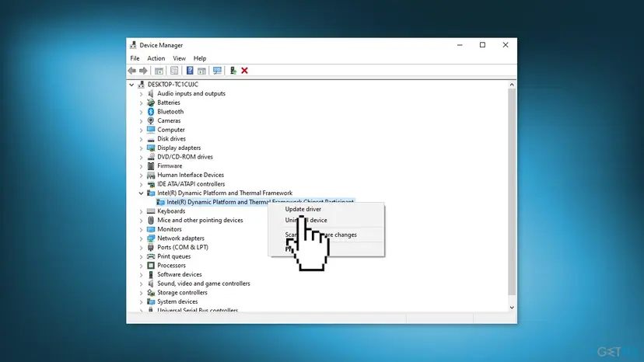Expand the Storage controllers category
The height and width of the screenshot is (362, 644).
(141, 293)
